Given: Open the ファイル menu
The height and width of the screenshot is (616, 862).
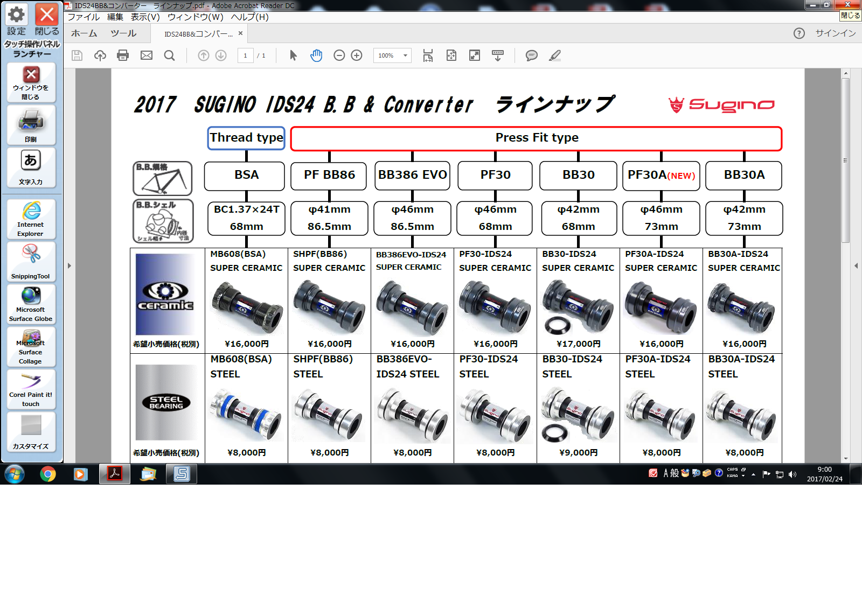Looking at the screenshot, I should tap(84, 17).
